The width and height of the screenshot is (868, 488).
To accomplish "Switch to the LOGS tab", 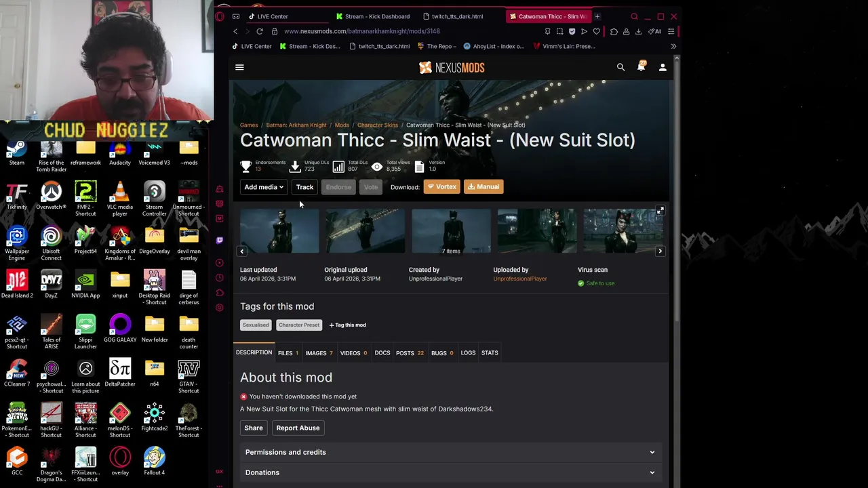I will 468,352.
